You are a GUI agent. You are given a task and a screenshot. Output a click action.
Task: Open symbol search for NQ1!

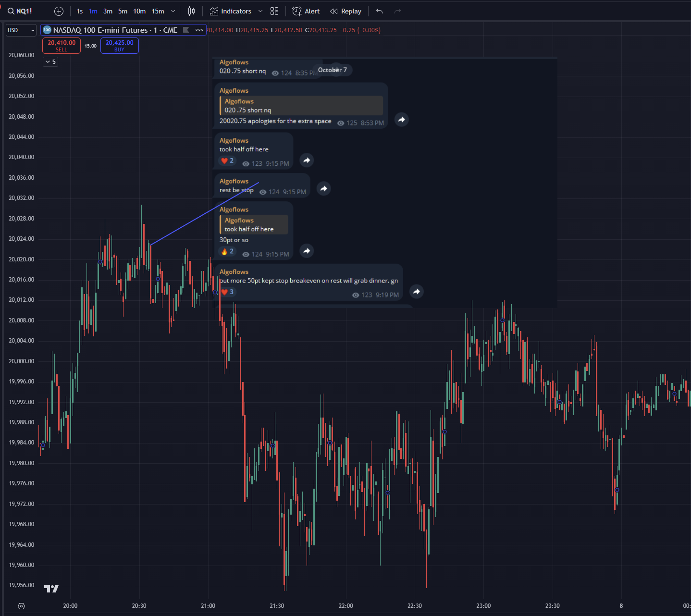pos(20,11)
